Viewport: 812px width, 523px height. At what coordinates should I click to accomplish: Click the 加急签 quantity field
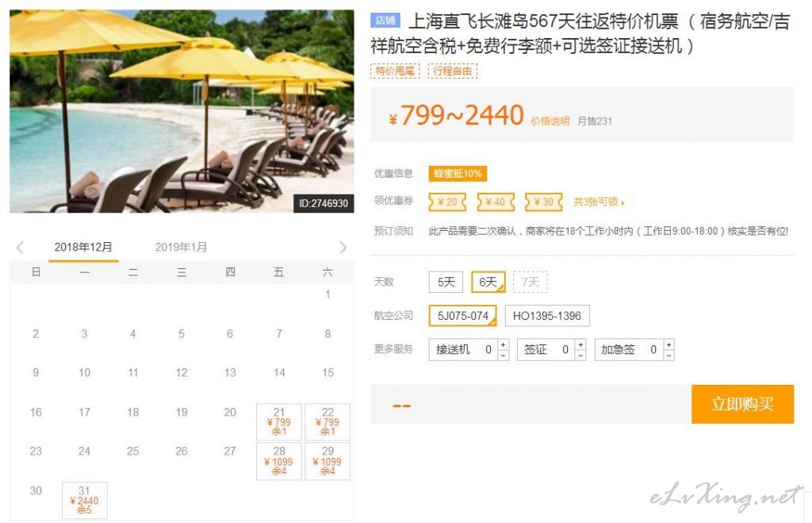629,350
